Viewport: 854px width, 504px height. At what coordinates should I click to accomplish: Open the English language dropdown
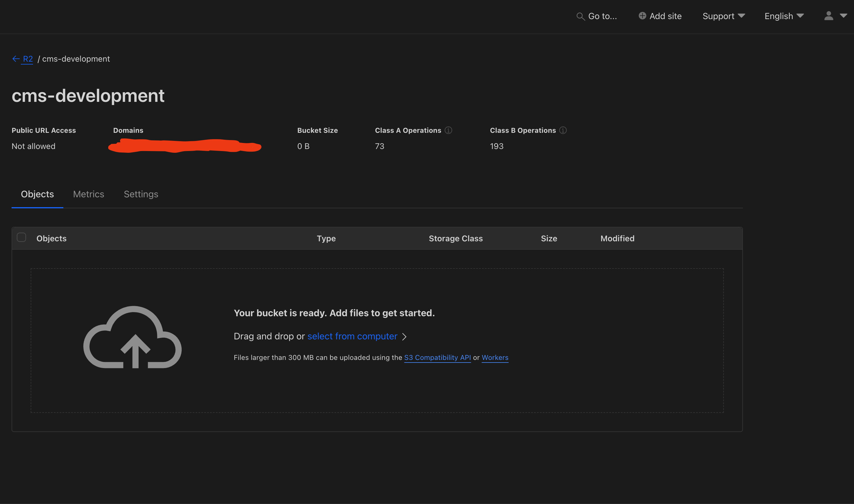point(783,16)
